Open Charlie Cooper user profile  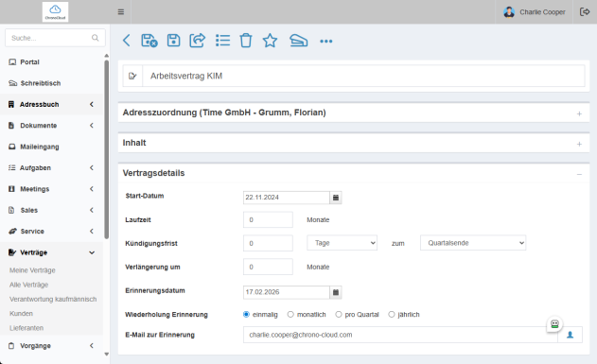tap(535, 12)
